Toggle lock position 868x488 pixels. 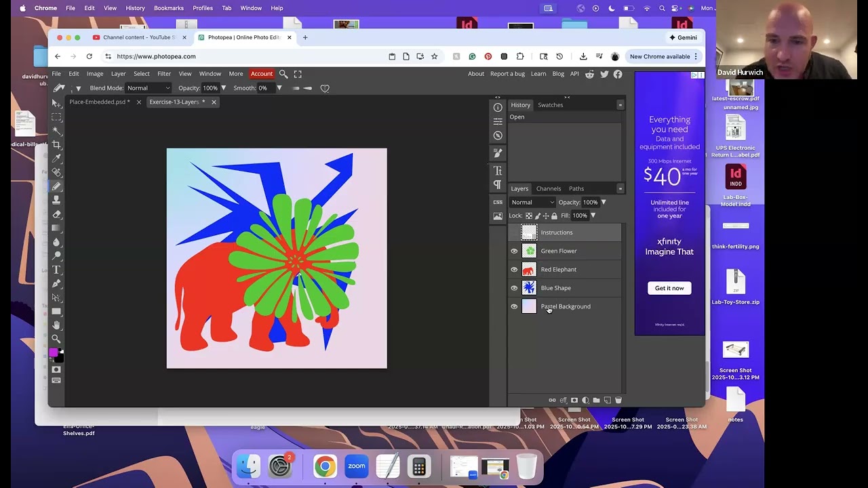coord(546,216)
